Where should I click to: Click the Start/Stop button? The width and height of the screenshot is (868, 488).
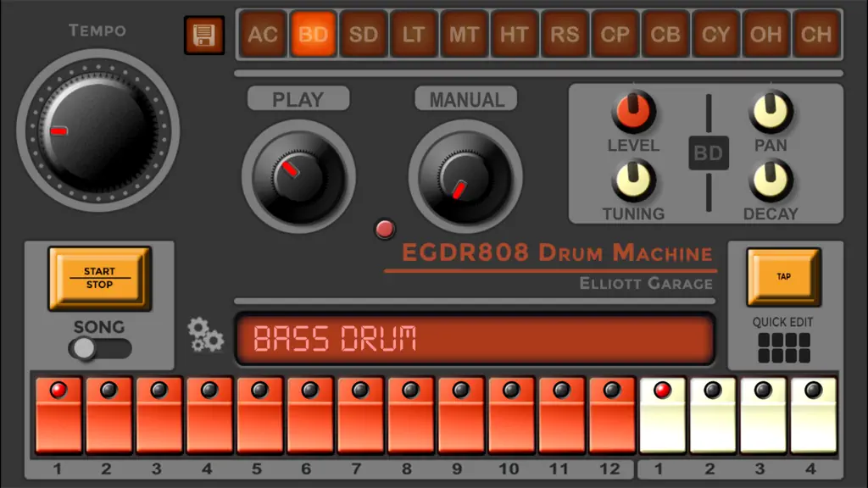pos(100,278)
